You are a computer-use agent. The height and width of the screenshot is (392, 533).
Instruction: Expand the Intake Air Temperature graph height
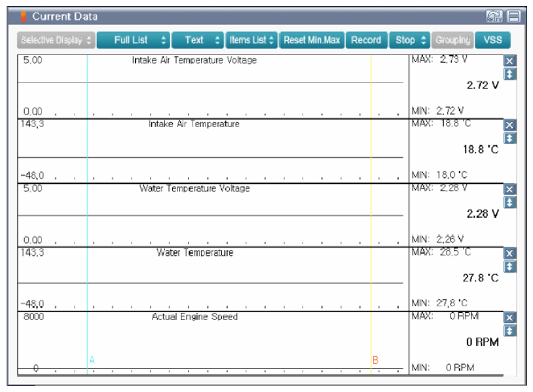(x=510, y=138)
